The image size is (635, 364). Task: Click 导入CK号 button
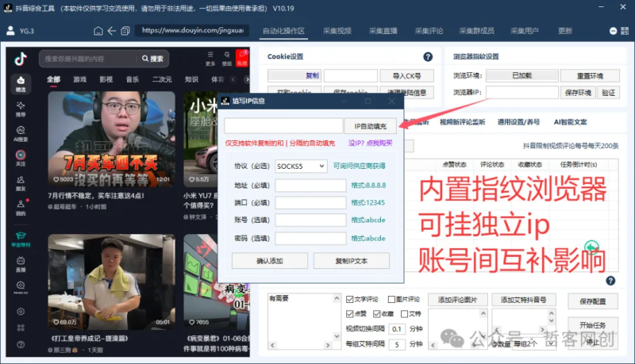point(406,76)
